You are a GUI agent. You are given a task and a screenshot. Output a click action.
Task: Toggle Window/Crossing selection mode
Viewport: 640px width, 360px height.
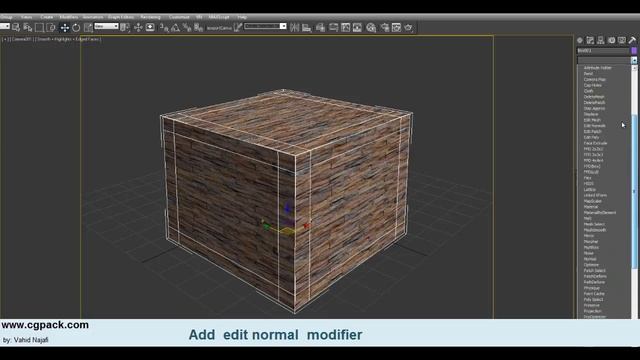pos(51,27)
